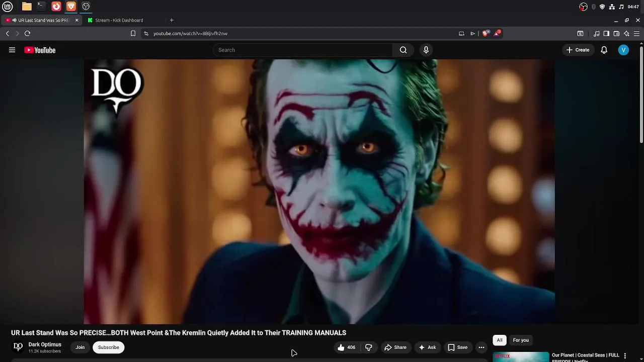
Task: Click the Dark Optimus channel avatar
Action: coord(18,347)
